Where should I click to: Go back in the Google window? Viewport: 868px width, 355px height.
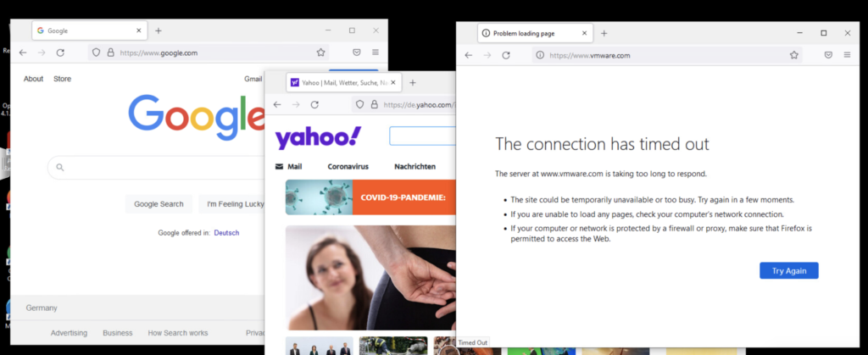click(x=23, y=53)
